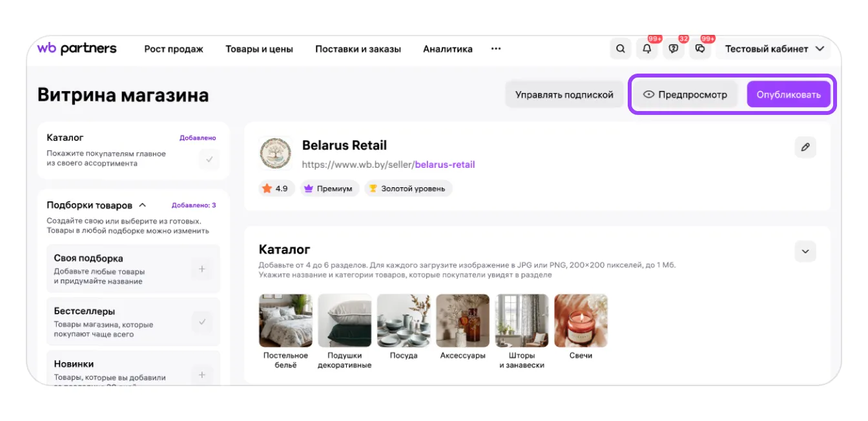Click the Опубликовать button

point(789,95)
